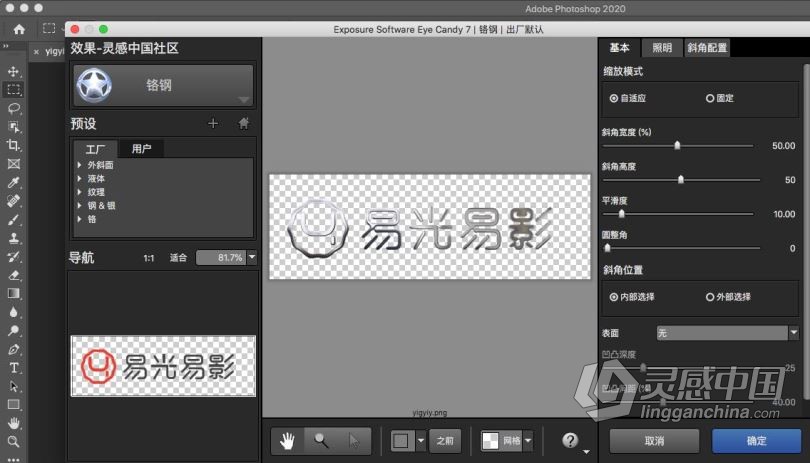
Task: Click the 平滑度 slider handle
Action: tap(621, 213)
